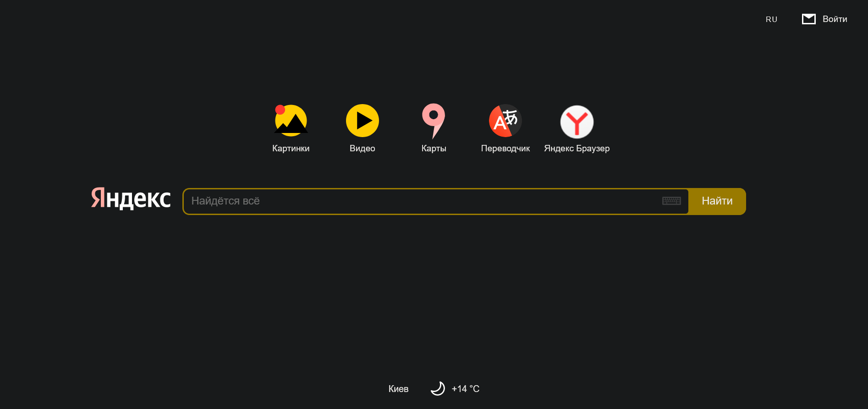Select the Киев city link

(398, 389)
